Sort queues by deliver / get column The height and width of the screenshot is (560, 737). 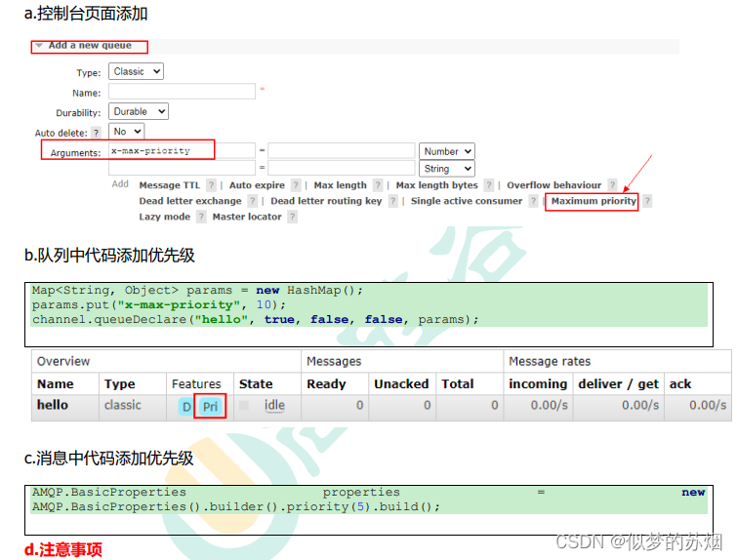(x=618, y=384)
